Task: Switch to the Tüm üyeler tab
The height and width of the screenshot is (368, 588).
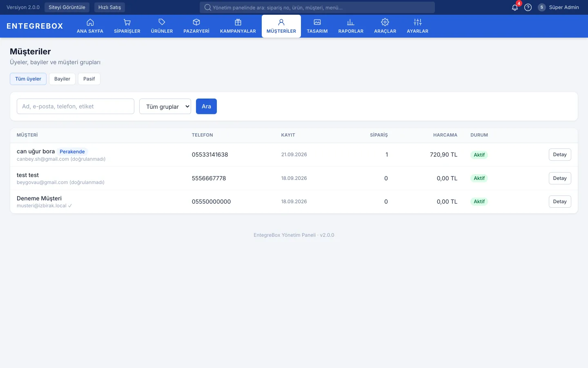Action: coord(28,79)
